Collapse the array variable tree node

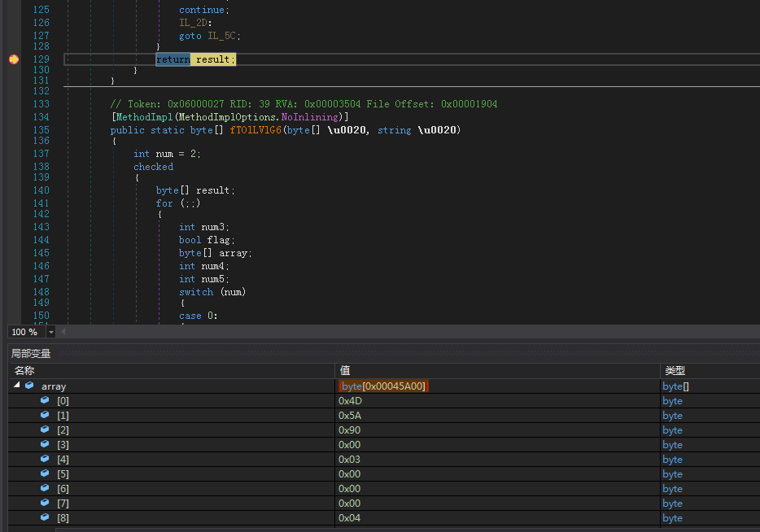pos(16,386)
